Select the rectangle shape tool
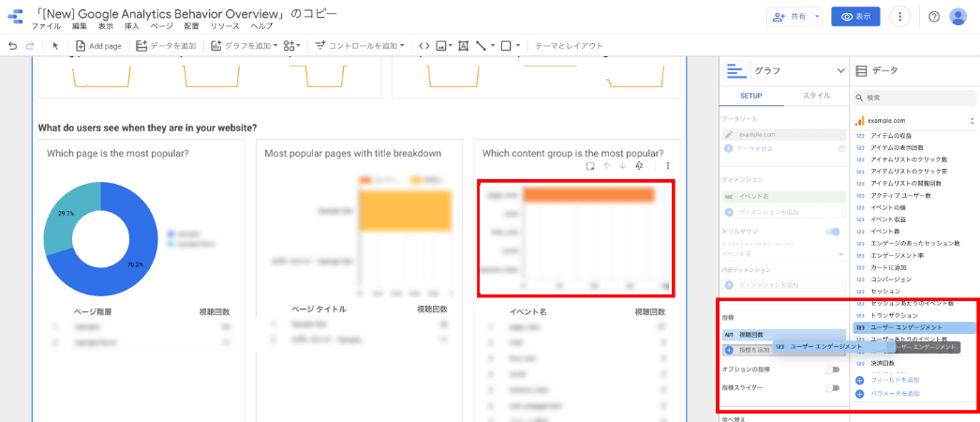Viewport: 980px width, 422px height. coord(506,46)
